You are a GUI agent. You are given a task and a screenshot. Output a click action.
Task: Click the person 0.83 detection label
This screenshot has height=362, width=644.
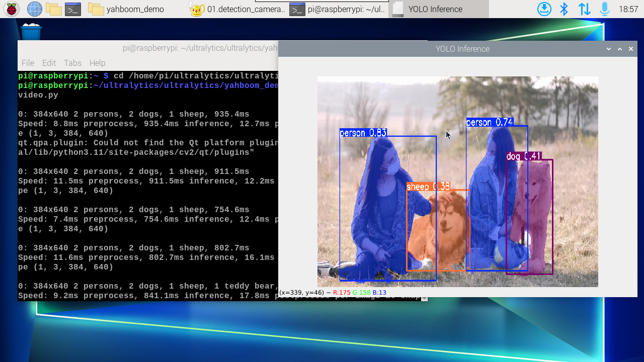click(363, 133)
